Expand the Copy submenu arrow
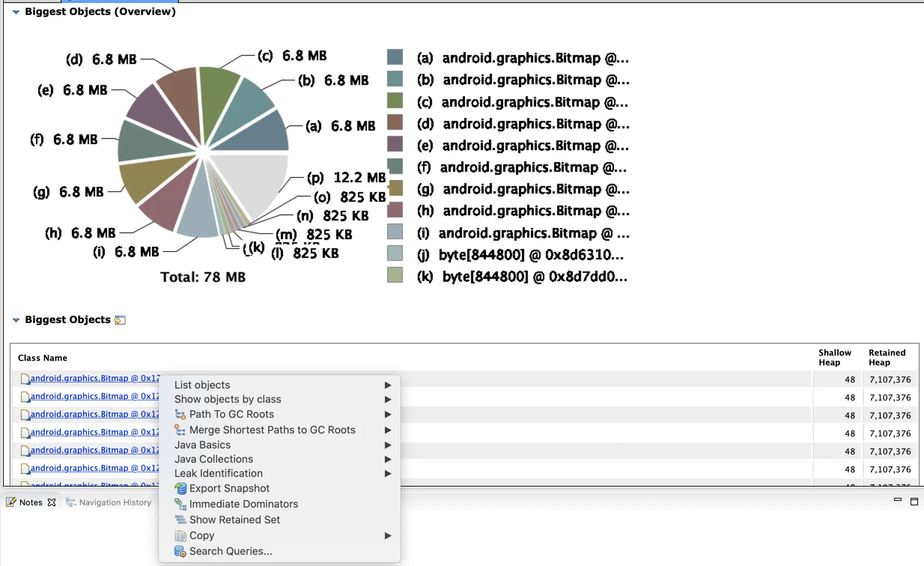This screenshot has height=566, width=924. (387, 536)
